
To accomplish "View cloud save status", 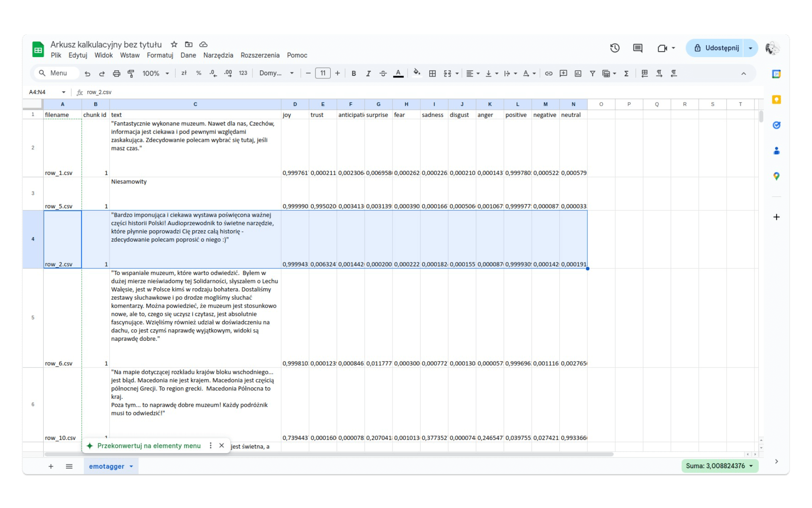I will 203,44.
